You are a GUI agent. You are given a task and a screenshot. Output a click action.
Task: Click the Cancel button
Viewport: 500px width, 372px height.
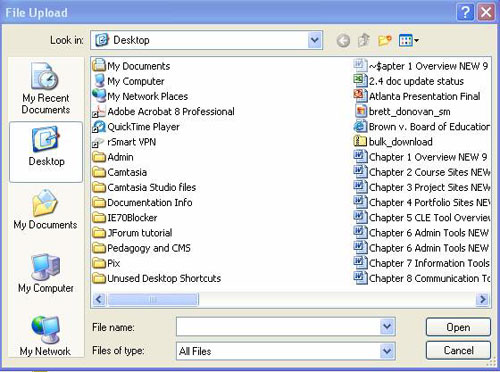(x=458, y=351)
